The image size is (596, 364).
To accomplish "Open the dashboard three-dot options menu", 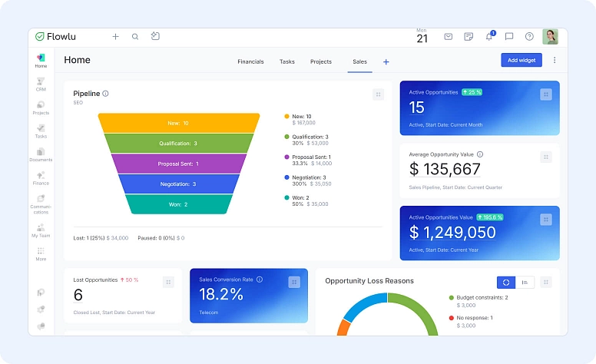I will click(555, 60).
